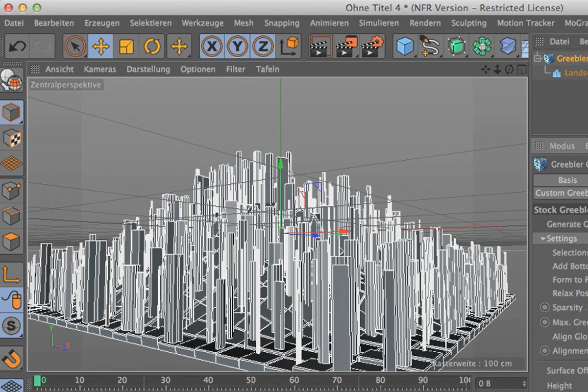Collapse the Settings section triangle
588x392 pixels.
point(543,239)
